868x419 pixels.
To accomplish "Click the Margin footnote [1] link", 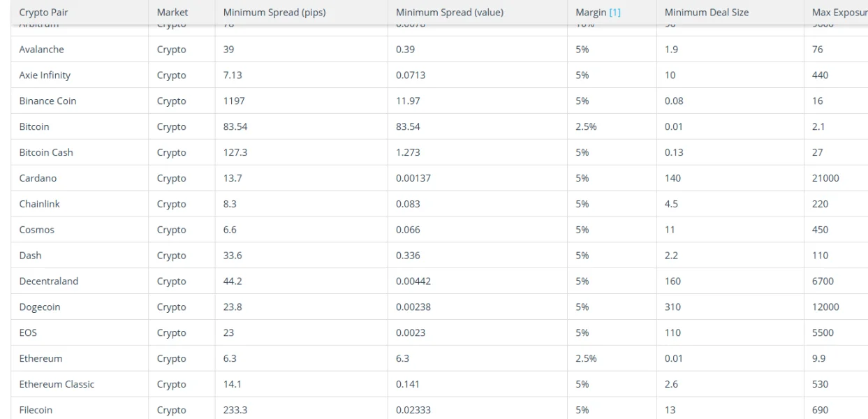I will point(616,13).
